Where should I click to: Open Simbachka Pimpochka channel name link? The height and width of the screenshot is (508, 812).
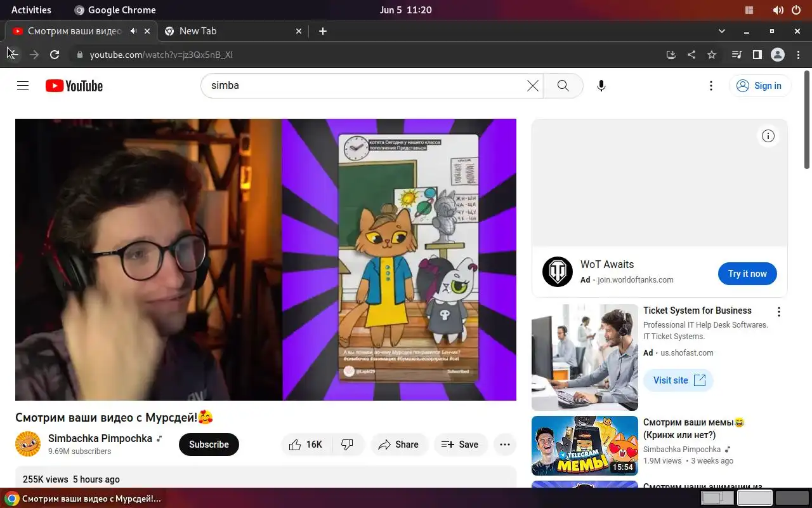(100, 438)
